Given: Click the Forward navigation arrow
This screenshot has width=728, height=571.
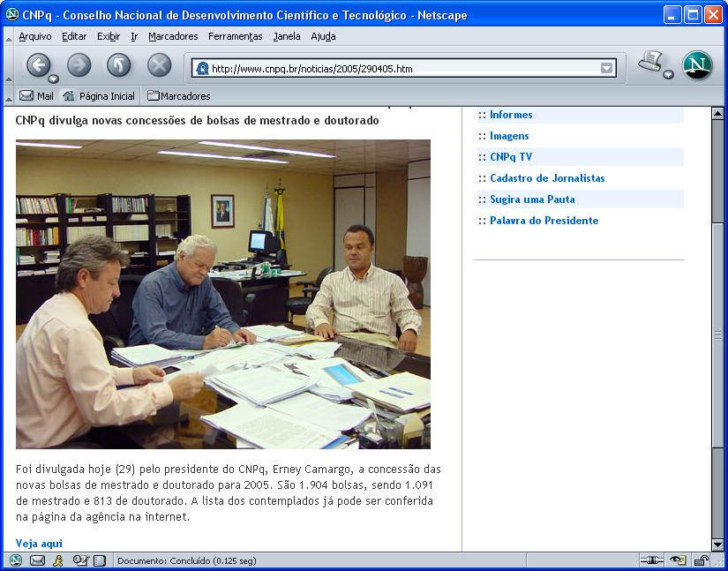Looking at the screenshot, I should tap(79, 65).
